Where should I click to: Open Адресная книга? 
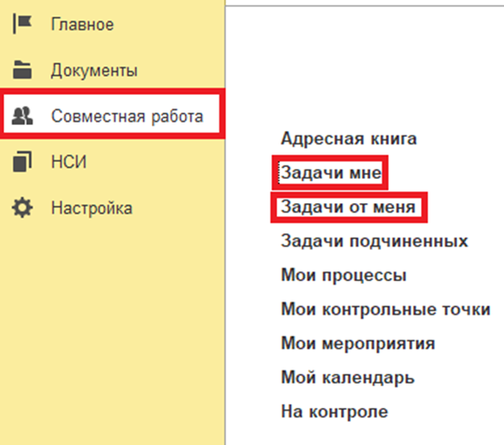(x=349, y=139)
